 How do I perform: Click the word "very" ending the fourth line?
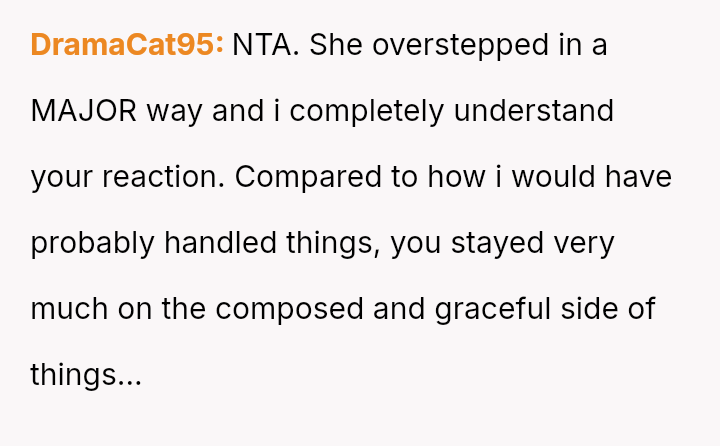tap(586, 243)
